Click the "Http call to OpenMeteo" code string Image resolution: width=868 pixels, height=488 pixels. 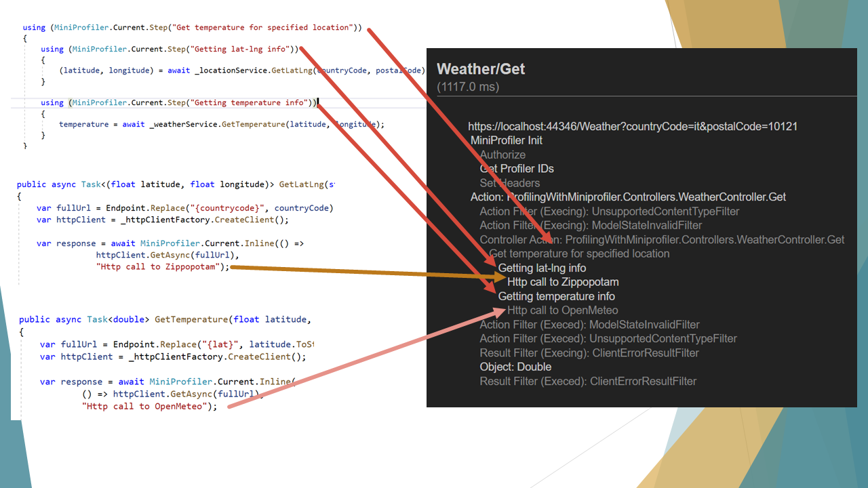(143, 406)
